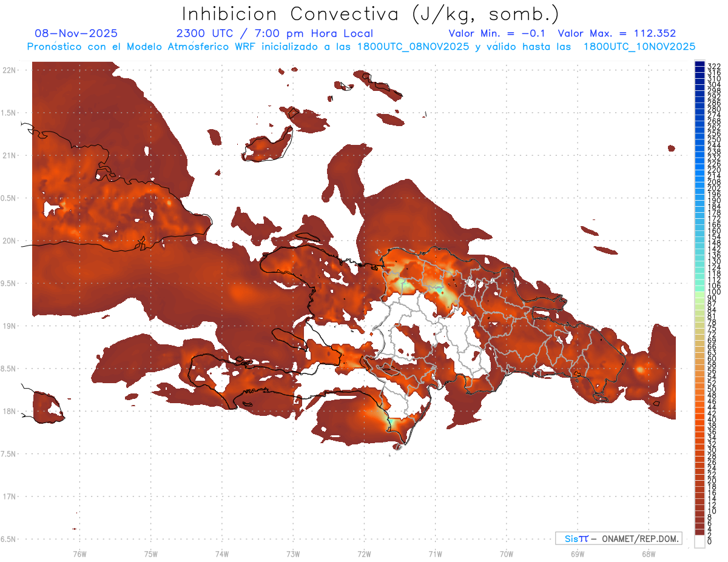Click the time "2300 UTC / 7:00 pm Hora Local"
This screenshot has height=562, width=728.
click(275, 33)
